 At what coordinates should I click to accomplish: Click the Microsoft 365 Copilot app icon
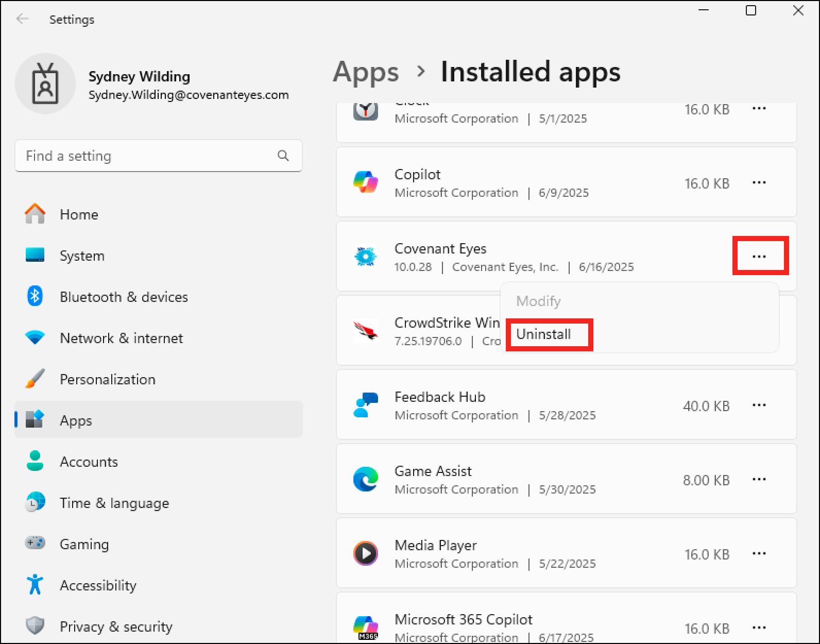366,628
